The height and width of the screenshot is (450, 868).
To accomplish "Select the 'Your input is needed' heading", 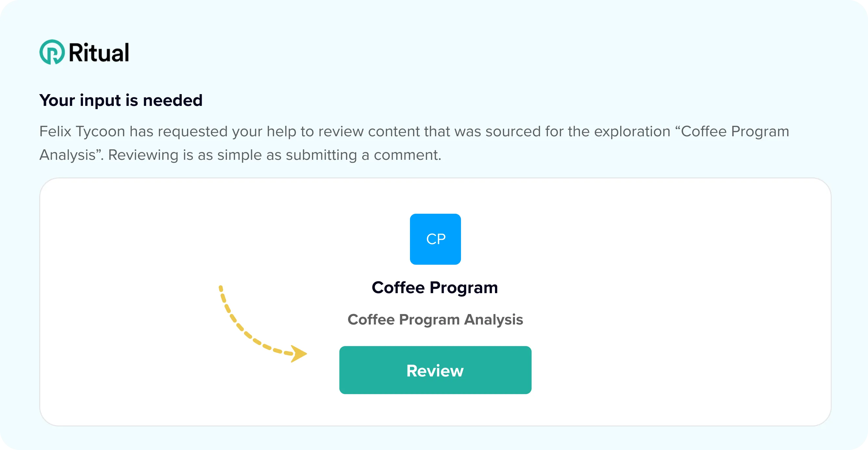I will (121, 100).
